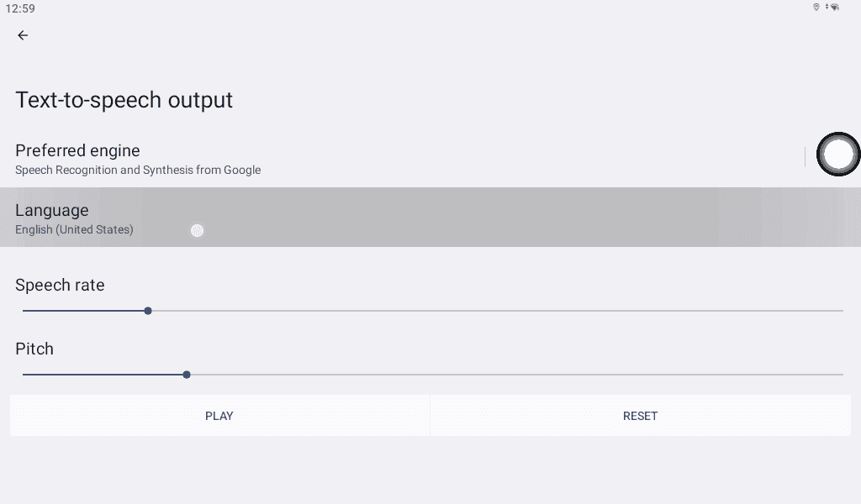Image resolution: width=861 pixels, height=504 pixels.
Task: Go back using the arrow icon
Action: click(23, 35)
